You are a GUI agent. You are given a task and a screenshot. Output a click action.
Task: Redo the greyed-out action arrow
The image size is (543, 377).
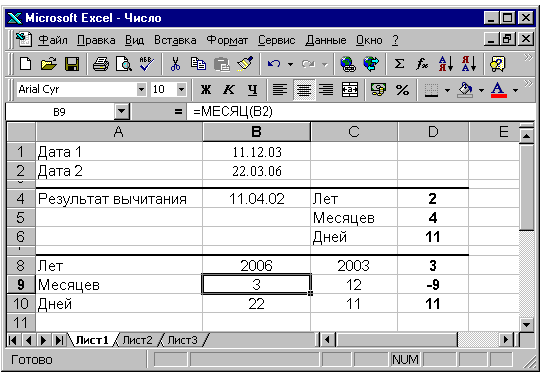coord(308,64)
